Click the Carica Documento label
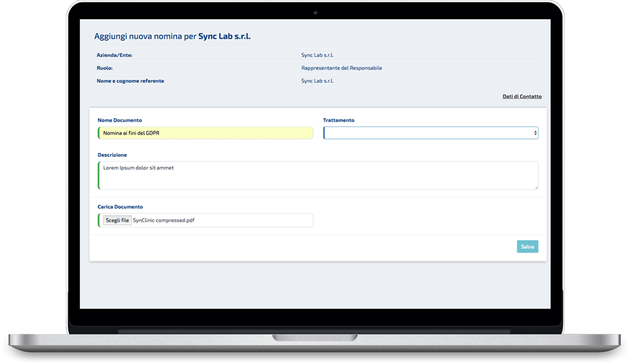The image size is (630, 364). point(120,206)
